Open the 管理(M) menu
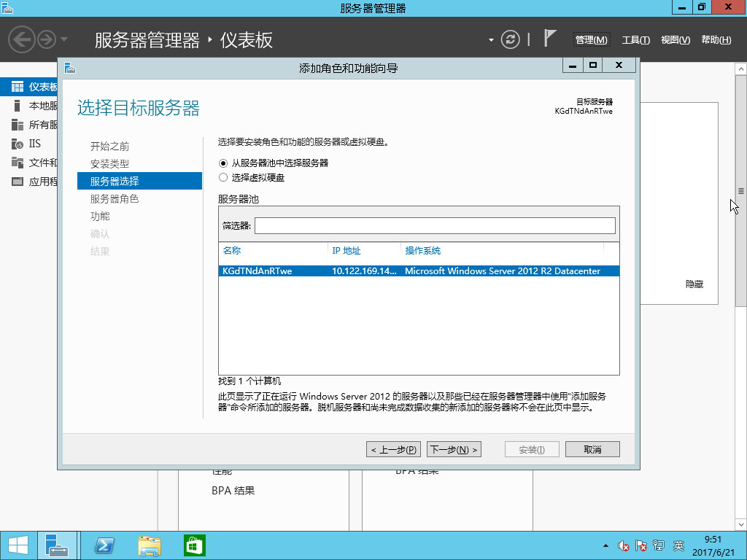The width and height of the screenshot is (747, 560). click(591, 40)
